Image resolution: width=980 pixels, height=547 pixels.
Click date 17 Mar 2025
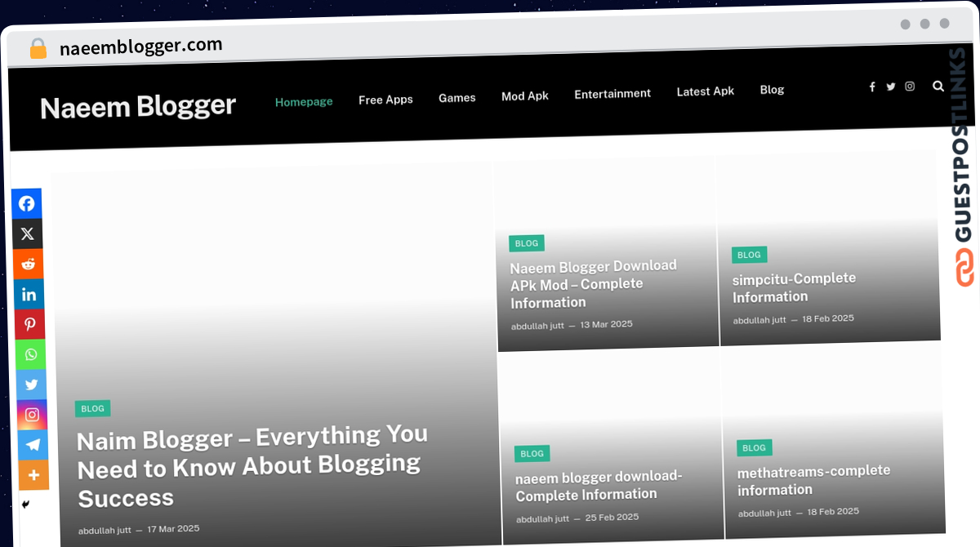(173, 529)
